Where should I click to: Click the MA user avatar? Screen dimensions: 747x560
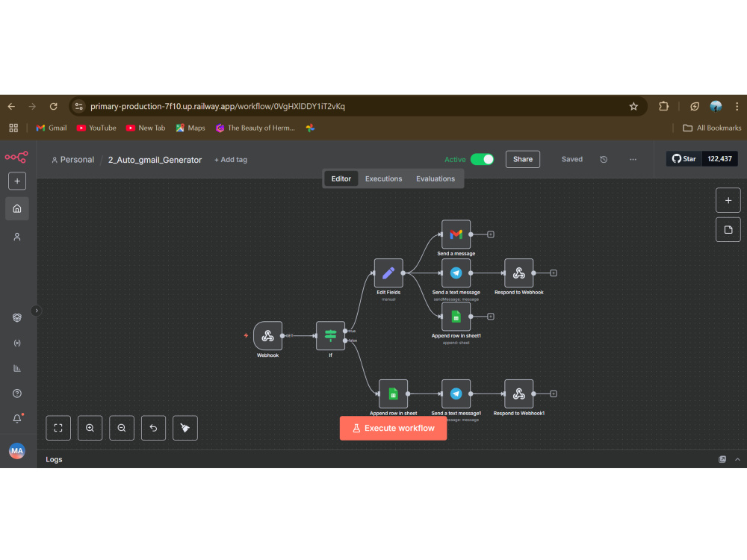coord(17,450)
